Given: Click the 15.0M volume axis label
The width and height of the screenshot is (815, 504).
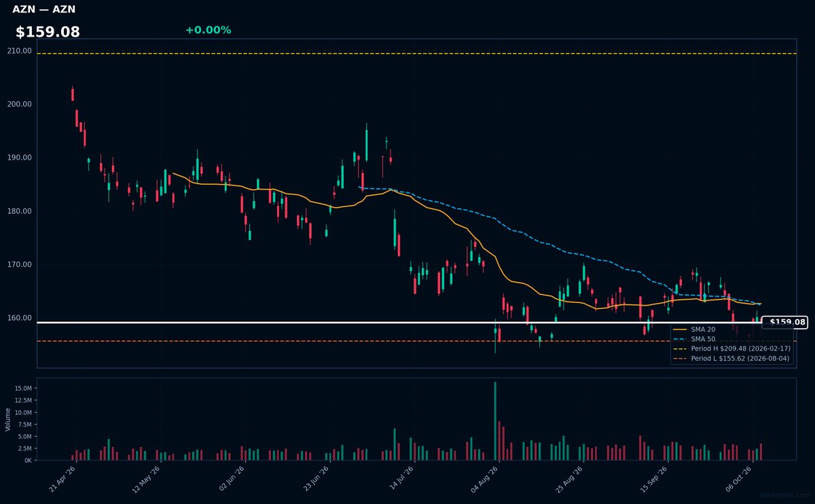Looking at the screenshot, I should pyautogui.click(x=23, y=388).
